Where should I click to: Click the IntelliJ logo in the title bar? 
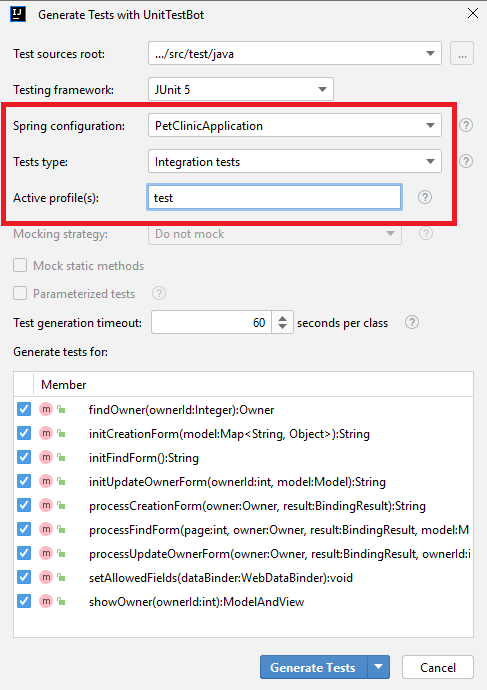18,14
